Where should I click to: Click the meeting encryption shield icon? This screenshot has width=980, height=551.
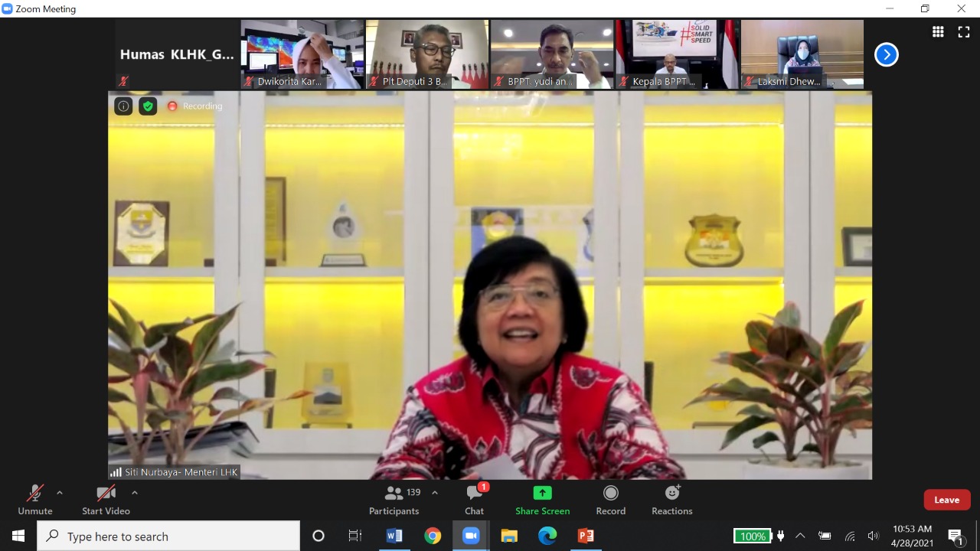click(x=148, y=106)
